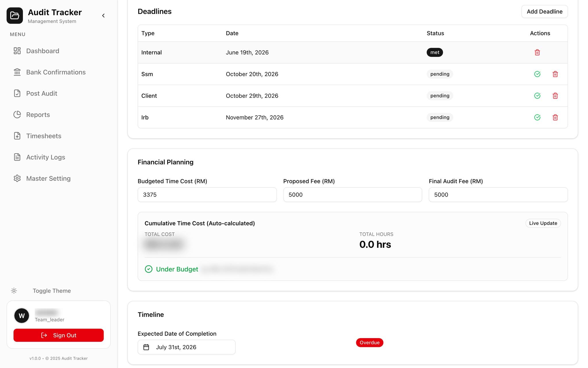Click the Add Deadline button
Viewport: 588px width, 368px height.
coord(544,11)
